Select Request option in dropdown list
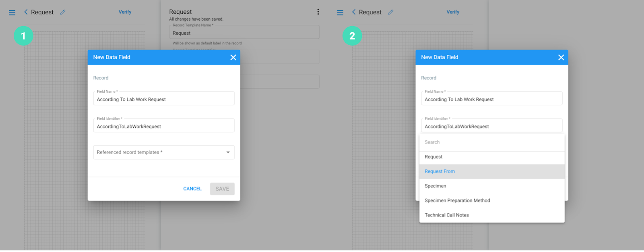The width and height of the screenshot is (644, 252). (x=492, y=157)
